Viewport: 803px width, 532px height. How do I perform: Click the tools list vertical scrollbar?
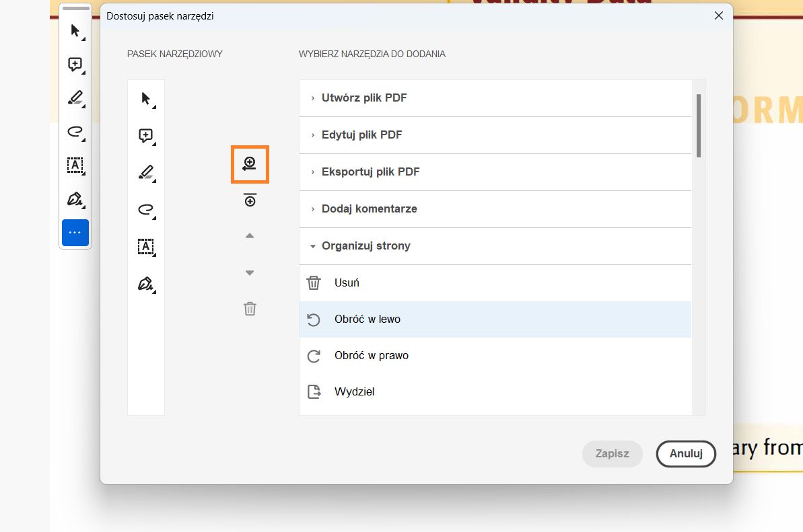coord(699,126)
